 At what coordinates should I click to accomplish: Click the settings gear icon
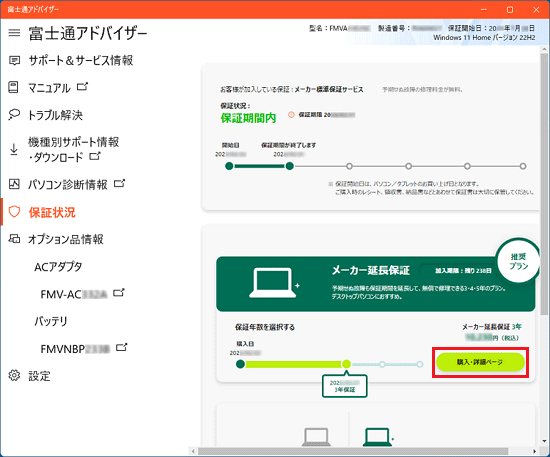pyautogui.click(x=14, y=375)
